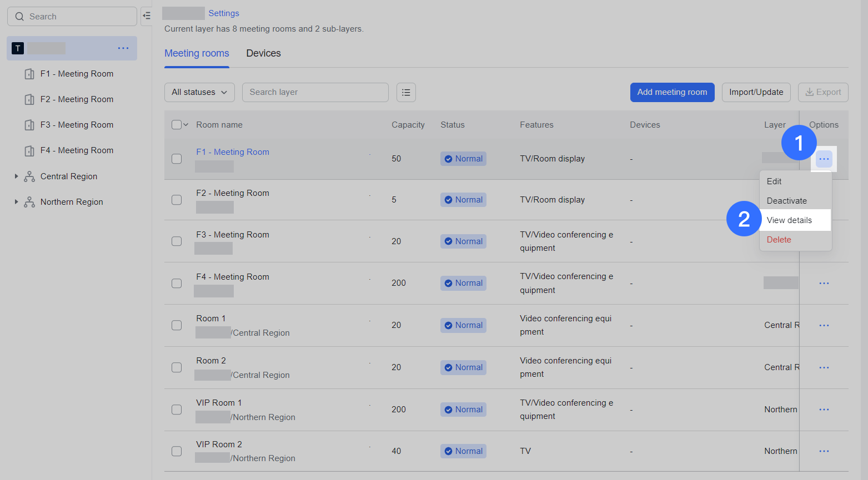Click the Central Region hierarchy icon

[x=29, y=176]
